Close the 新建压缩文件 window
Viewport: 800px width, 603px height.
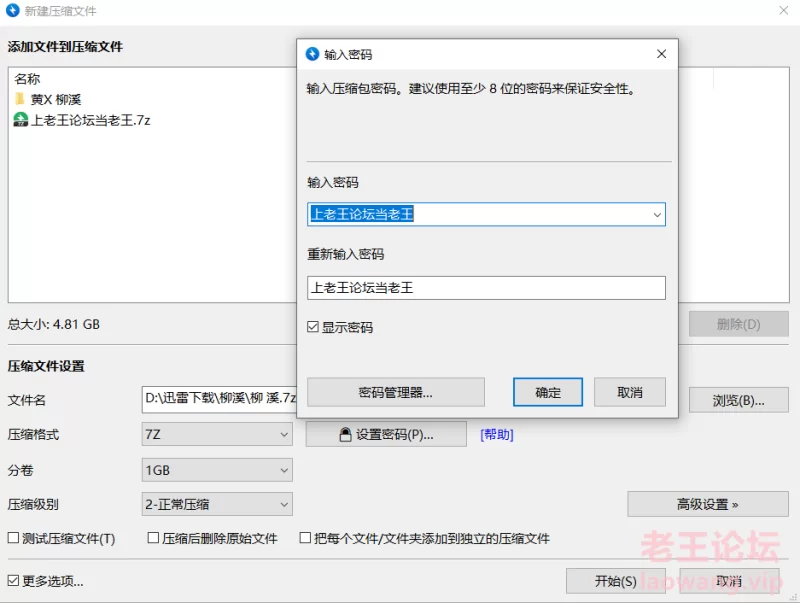[784, 10]
